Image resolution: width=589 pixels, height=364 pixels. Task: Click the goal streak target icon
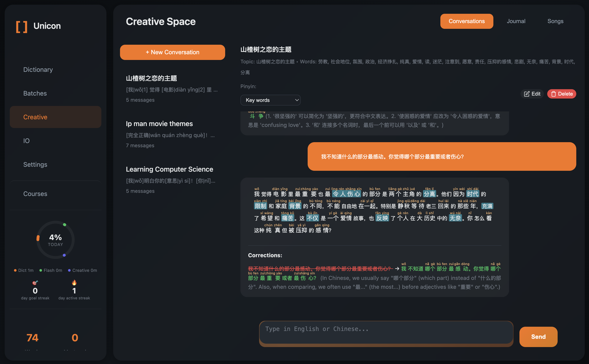35,282
